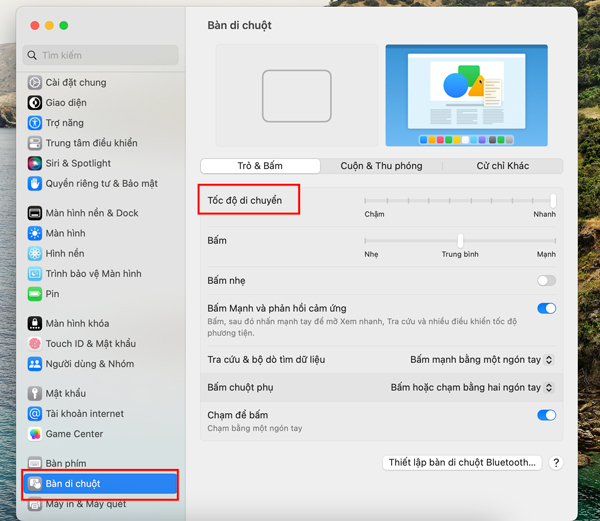
Task: Click the trackpad gesture preview video
Action: (x=466, y=95)
